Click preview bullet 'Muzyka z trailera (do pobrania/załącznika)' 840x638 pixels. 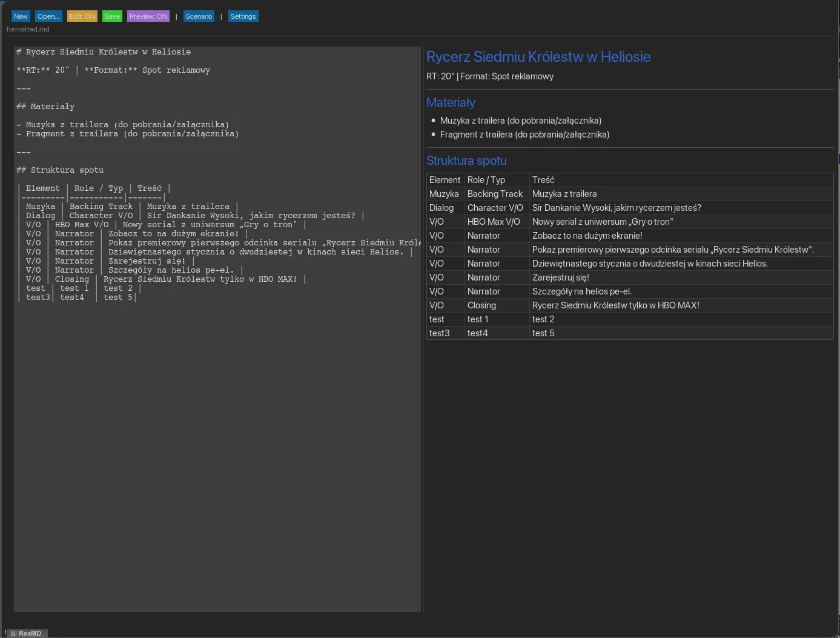(x=521, y=121)
